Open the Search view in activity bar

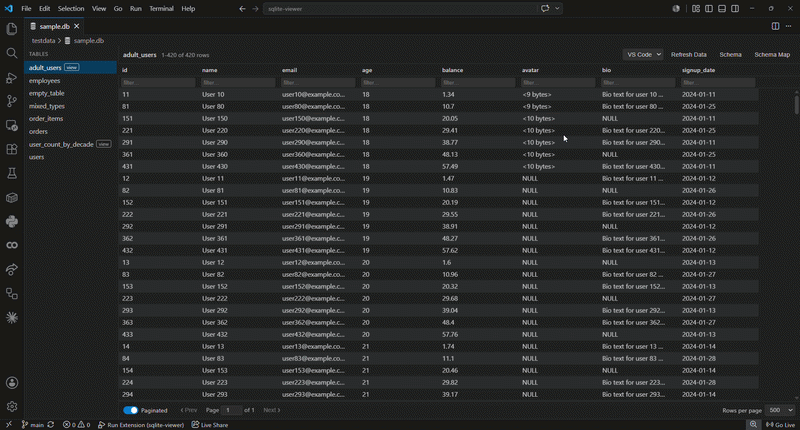point(12,53)
